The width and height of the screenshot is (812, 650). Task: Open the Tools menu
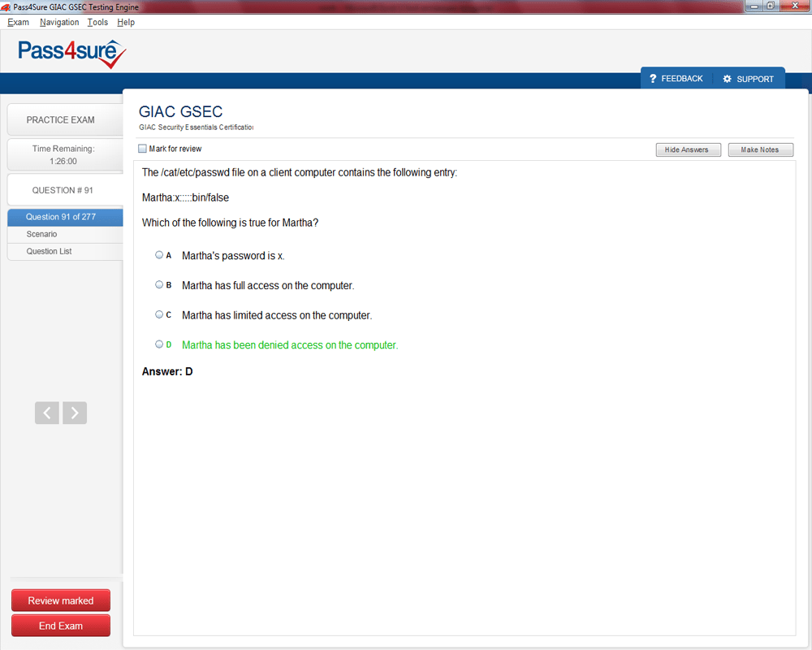click(97, 22)
